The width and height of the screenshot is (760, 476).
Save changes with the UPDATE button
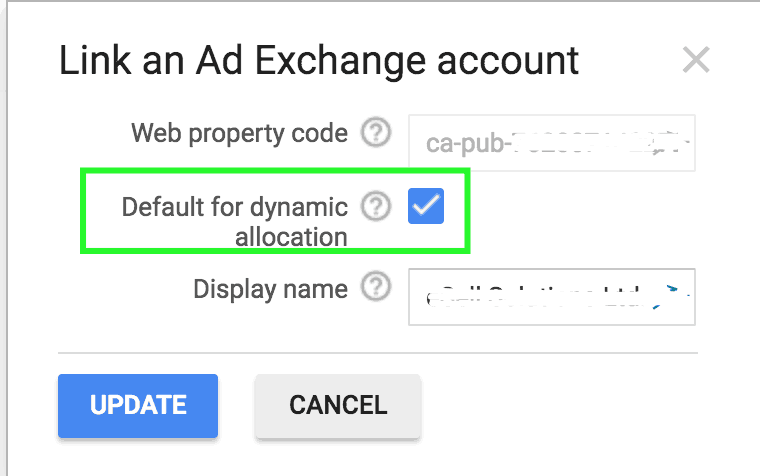[x=138, y=405]
